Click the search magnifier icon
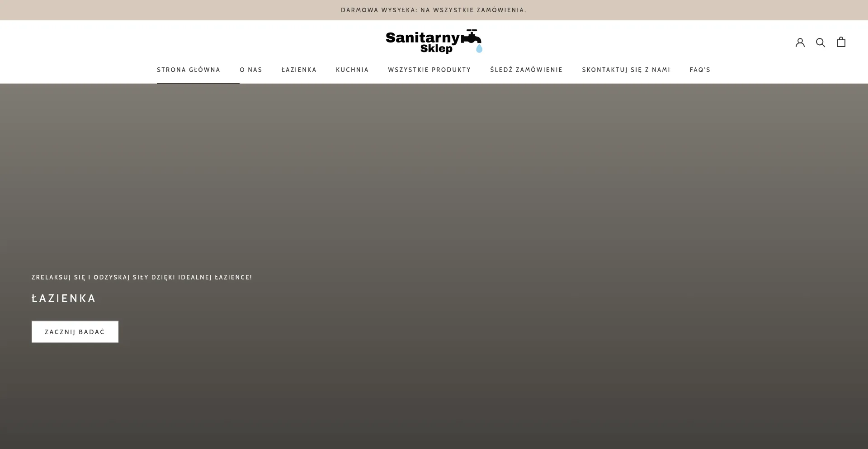Image resolution: width=868 pixels, height=449 pixels. (x=820, y=42)
